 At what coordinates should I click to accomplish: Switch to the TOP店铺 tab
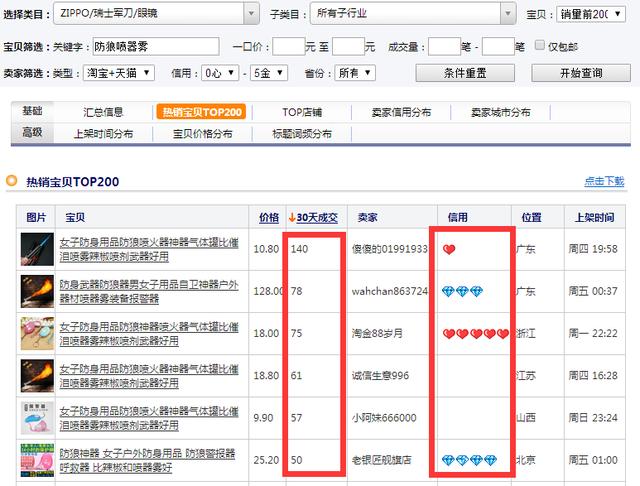[x=302, y=112]
